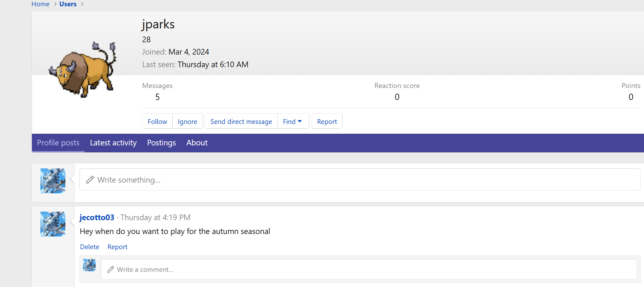The width and height of the screenshot is (644, 287).
Task: Ignore user jparks
Action: 188,121
